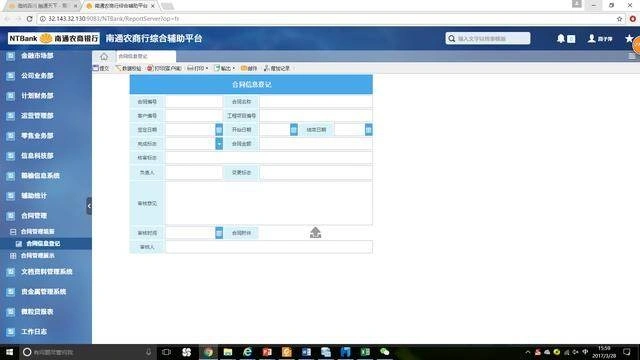Click the 审核意见 large text area
The image size is (640, 360).
click(x=269, y=203)
